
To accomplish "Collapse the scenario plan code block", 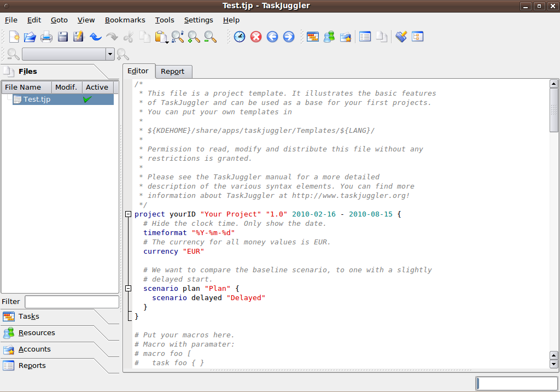I will 129,288.
